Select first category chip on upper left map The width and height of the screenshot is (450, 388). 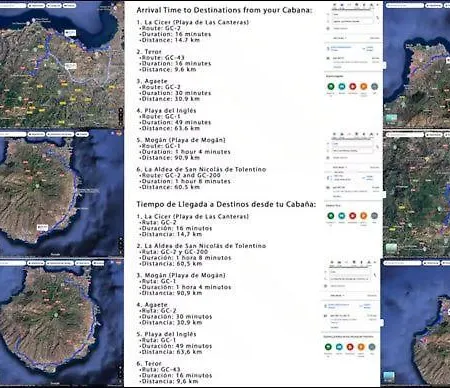tap(36, 5)
